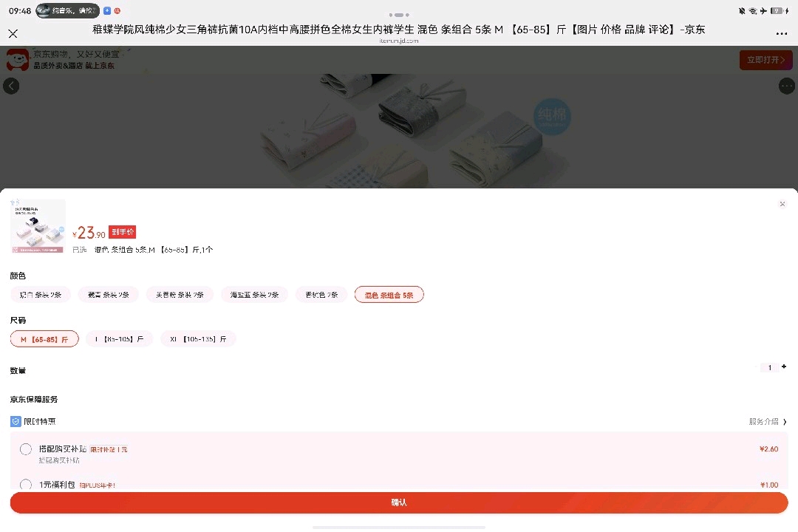Tap the home indicator bar at the bottom
The width and height of the screenshot is (798, 532).
399,528
